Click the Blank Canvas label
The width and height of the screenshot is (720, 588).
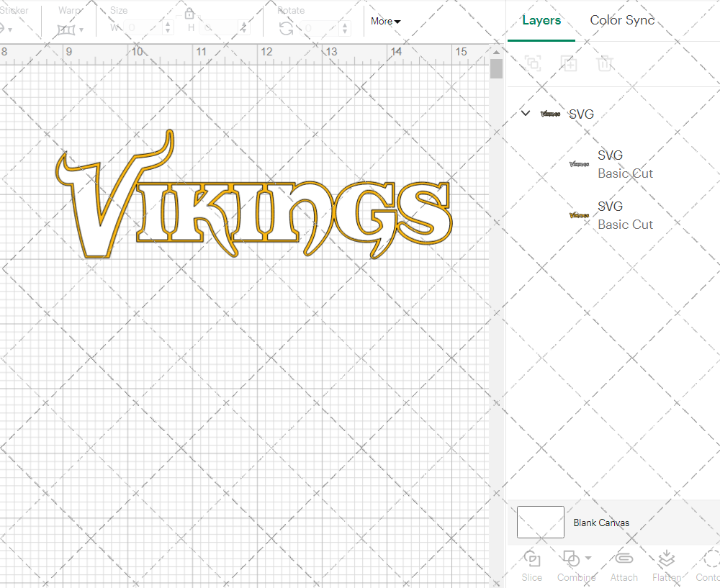(601, 523)
